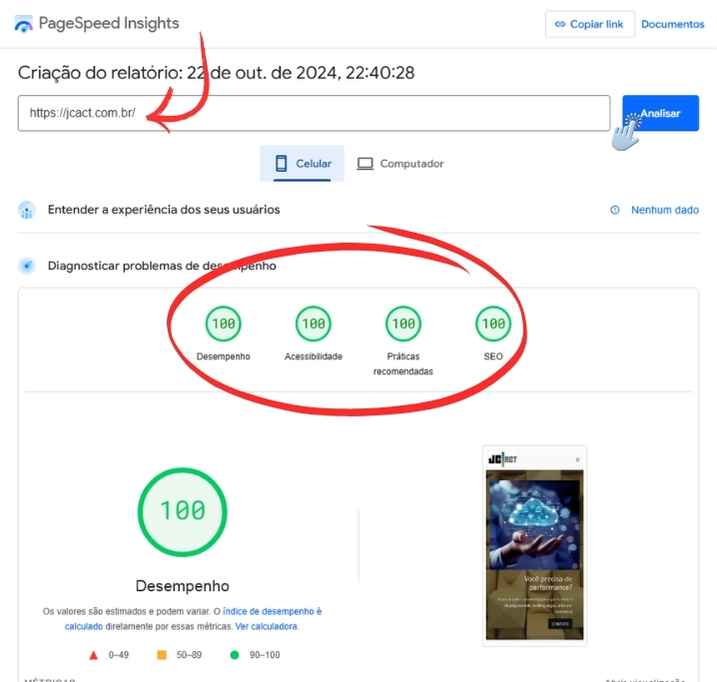Viewport: 717px width, 682px height.
Task: Click the red triangle 0–49 legend marker
Action: pyautogui.click(x=93, y=655)
